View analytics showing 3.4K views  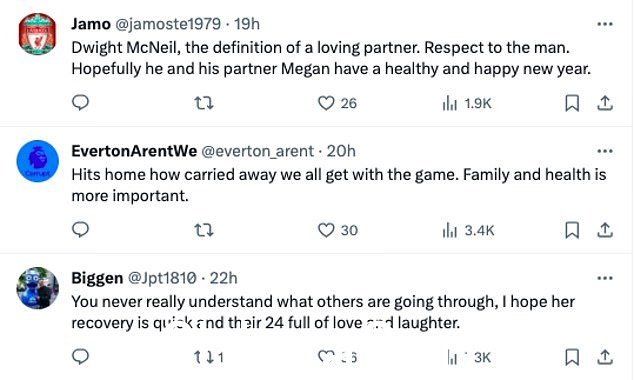468,230
